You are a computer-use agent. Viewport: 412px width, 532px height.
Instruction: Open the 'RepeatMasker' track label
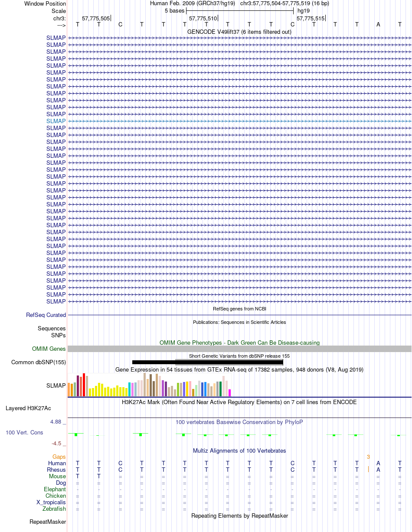(x=48, y=522)
